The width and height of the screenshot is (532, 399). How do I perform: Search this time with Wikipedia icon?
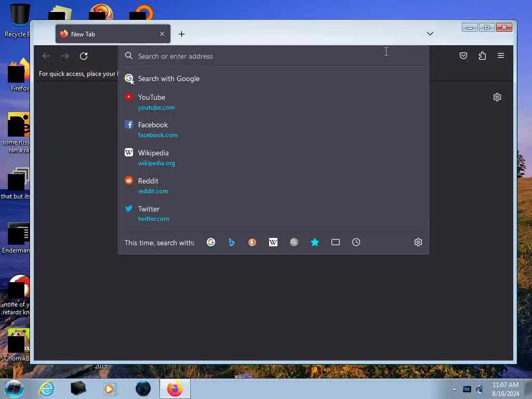pyautogui.click(x=273, y=242)
